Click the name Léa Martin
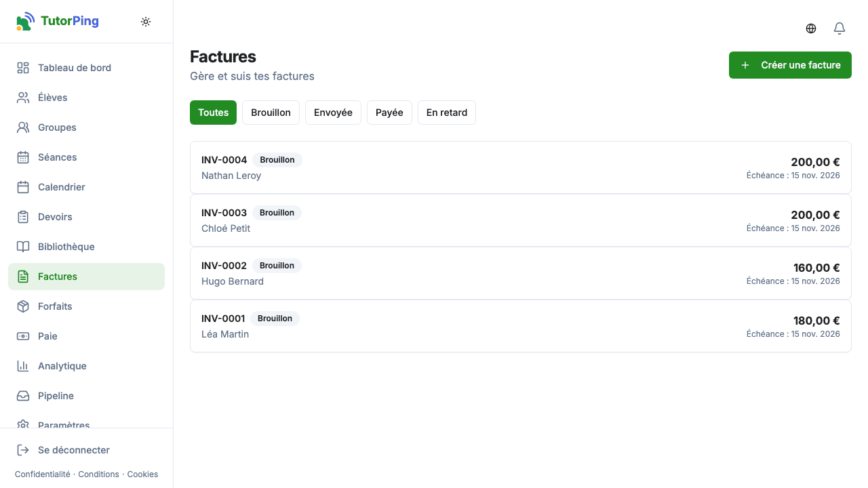 point(225,334)
